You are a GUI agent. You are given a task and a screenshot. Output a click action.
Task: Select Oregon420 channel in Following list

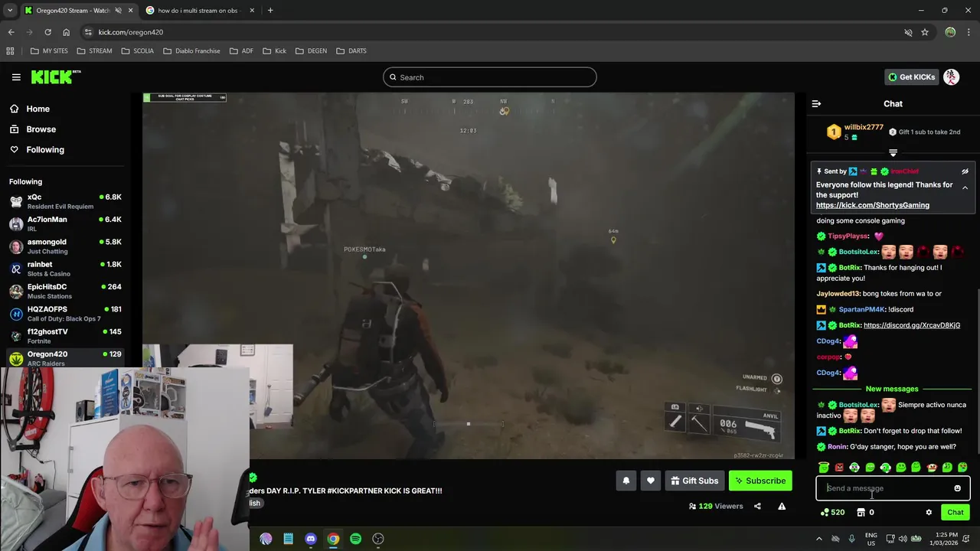pyautogui.click(x=65, y=358)
